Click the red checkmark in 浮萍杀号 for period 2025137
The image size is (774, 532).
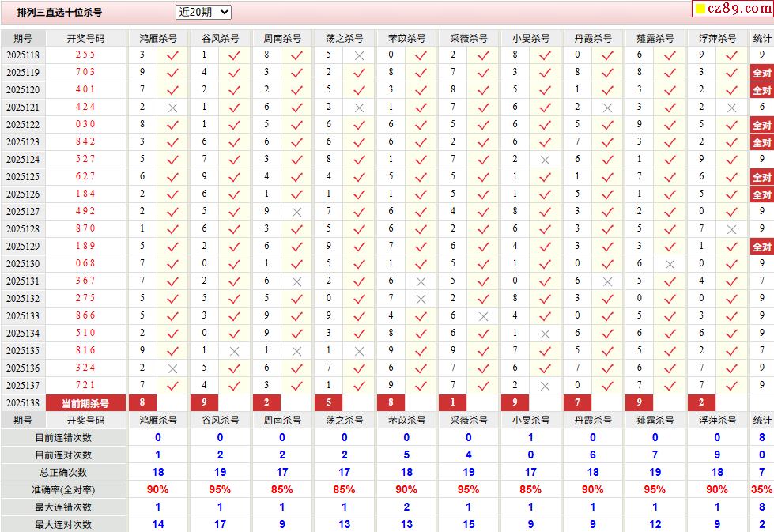click(x=731, y=386)
